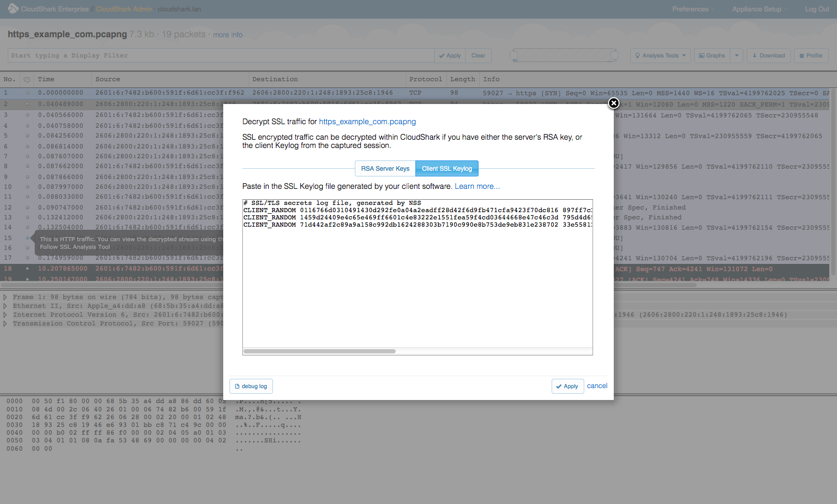Open https_example_com.pcapng link in dialog
The image size is (837, 504).
click(x=367, y=122)
